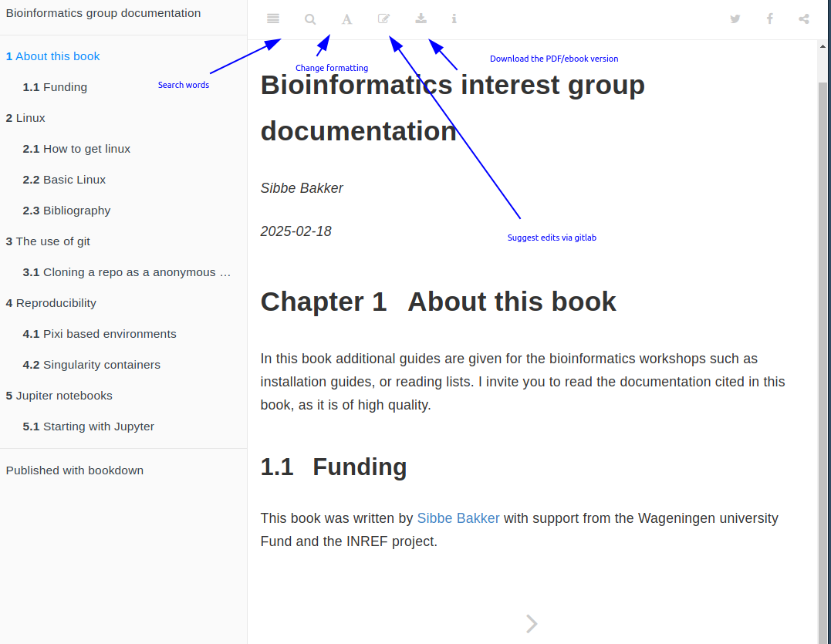Select chapter 2 Linux in sidebar
The height and width of the screenshot is (644, 831).
[x=26, y=118]
